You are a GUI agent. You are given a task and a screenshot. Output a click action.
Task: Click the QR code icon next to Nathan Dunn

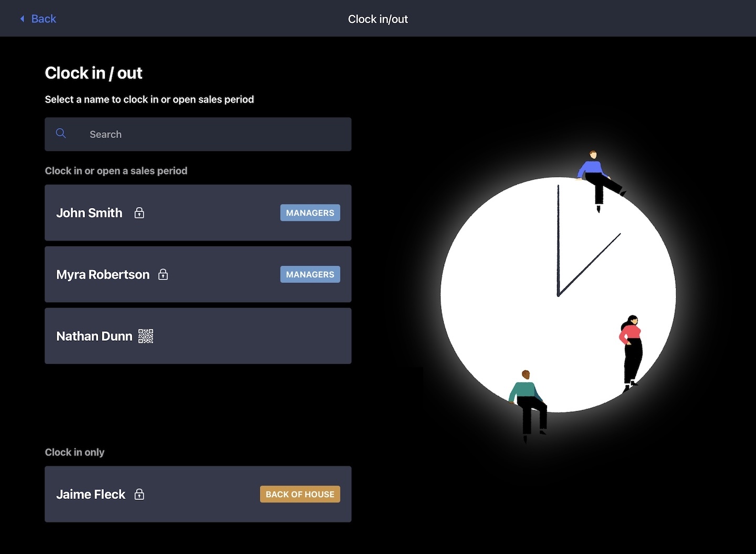(146, 336)
